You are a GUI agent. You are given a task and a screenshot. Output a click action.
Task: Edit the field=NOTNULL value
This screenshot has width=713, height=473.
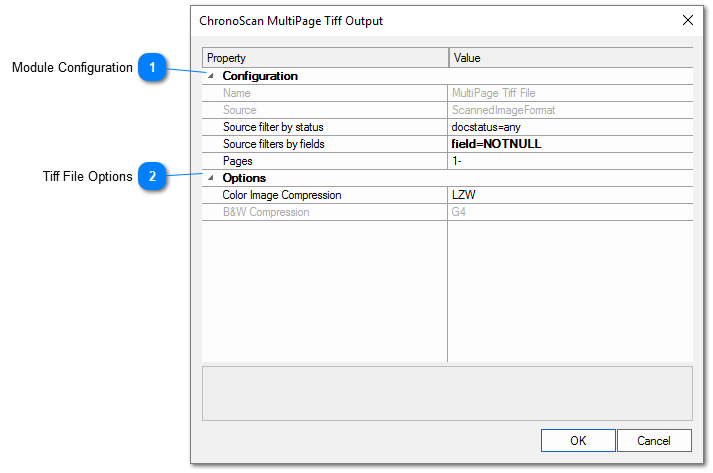(x=570, y=144)
